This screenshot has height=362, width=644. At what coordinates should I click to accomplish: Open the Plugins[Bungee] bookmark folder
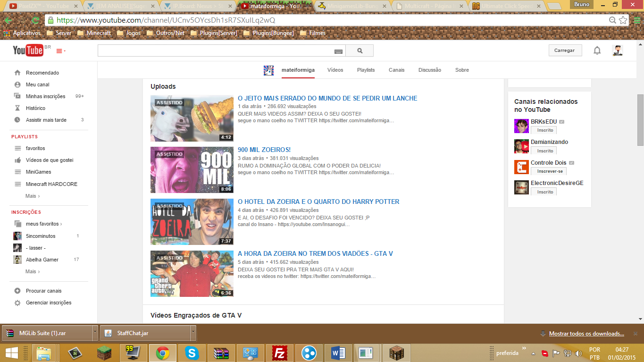(x=268, y=33)
